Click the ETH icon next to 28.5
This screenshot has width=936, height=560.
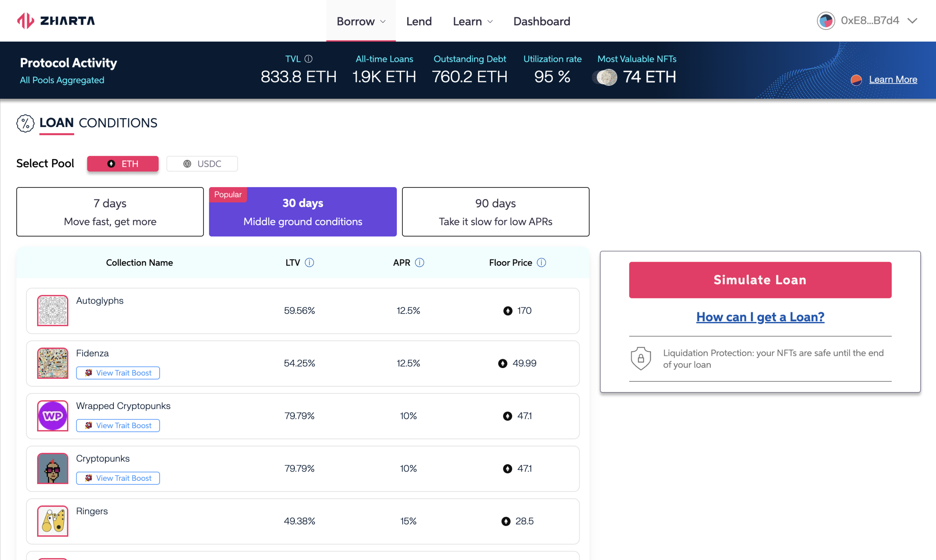[506, 522]
